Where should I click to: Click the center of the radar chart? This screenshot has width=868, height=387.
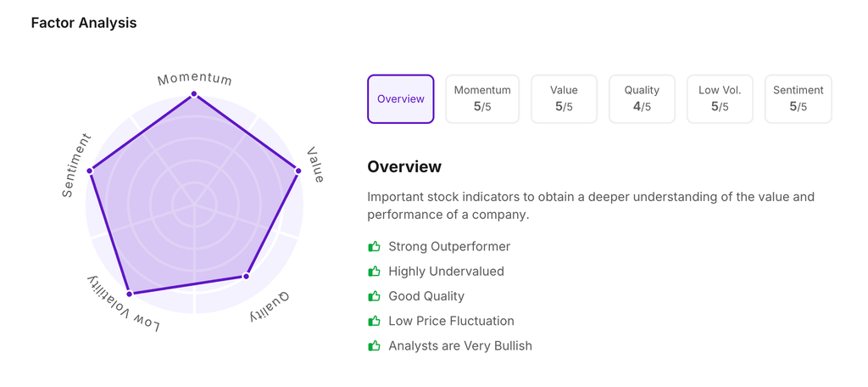[194, 205]
